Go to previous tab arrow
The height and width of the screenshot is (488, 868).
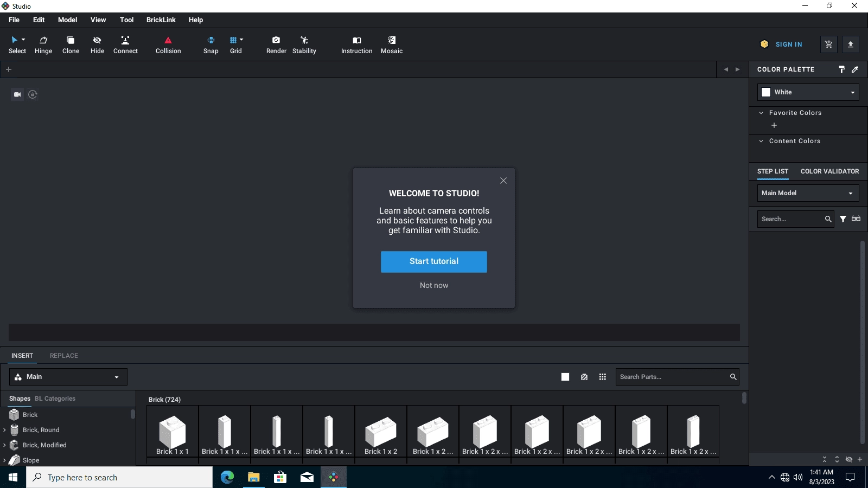pos(726,69)
